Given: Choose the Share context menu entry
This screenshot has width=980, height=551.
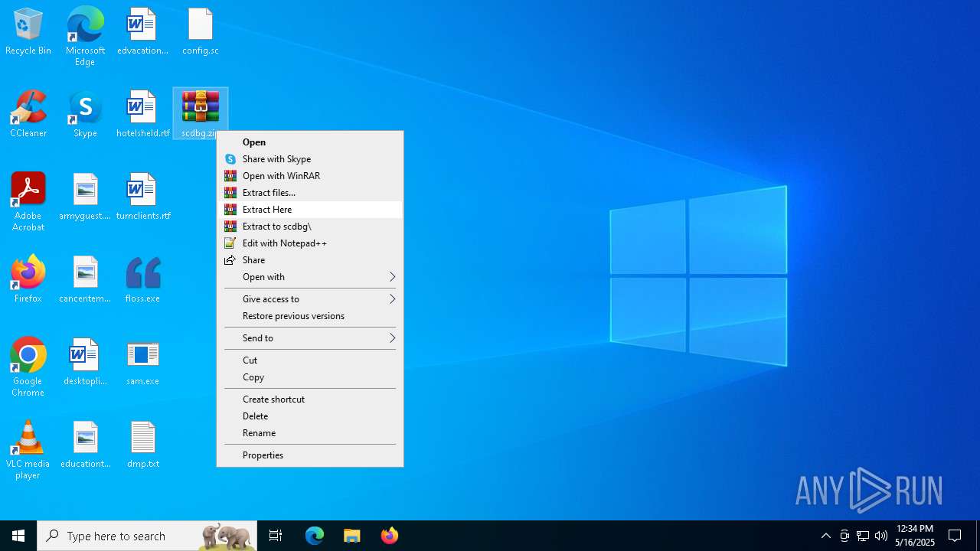Looking at the screenshot, I should click(x=310, y=260).
